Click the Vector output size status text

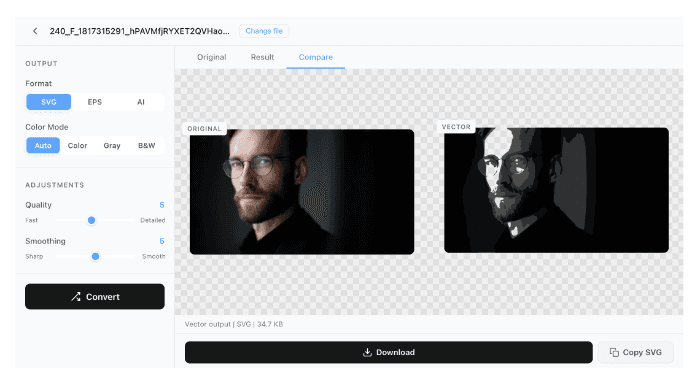coord(234,324)
